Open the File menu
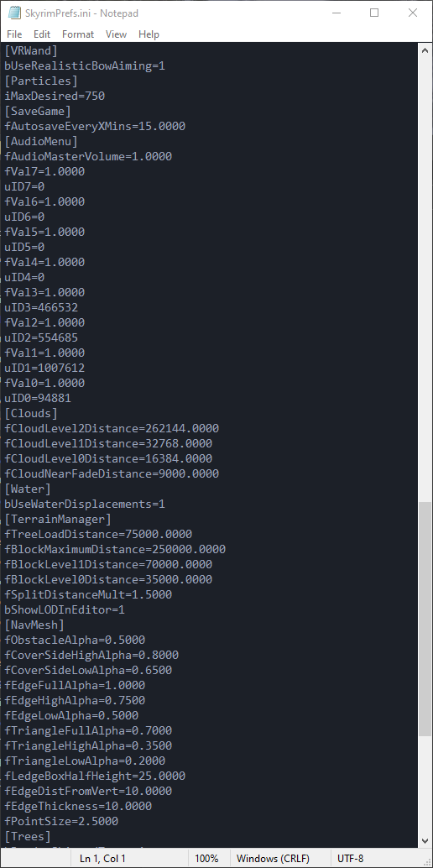Viewport: 433px width, 868px height. click(14, 34)
